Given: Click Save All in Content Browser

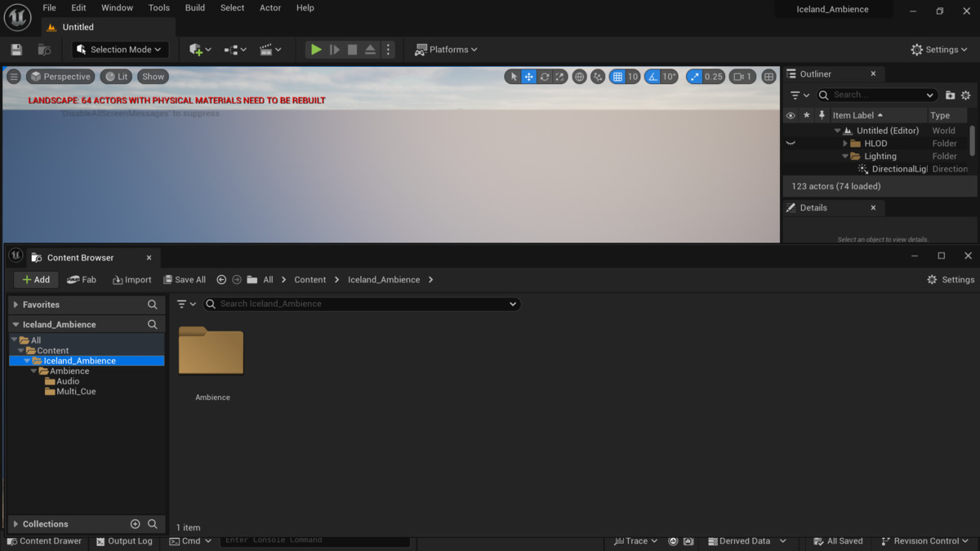Looking at the screenshot, I should [x=185, y=280].
